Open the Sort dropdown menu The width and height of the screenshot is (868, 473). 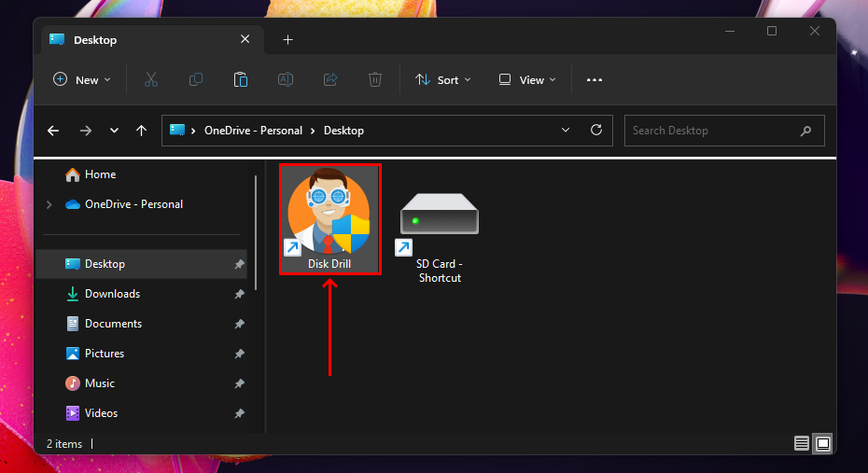click(x=442, y=79)
